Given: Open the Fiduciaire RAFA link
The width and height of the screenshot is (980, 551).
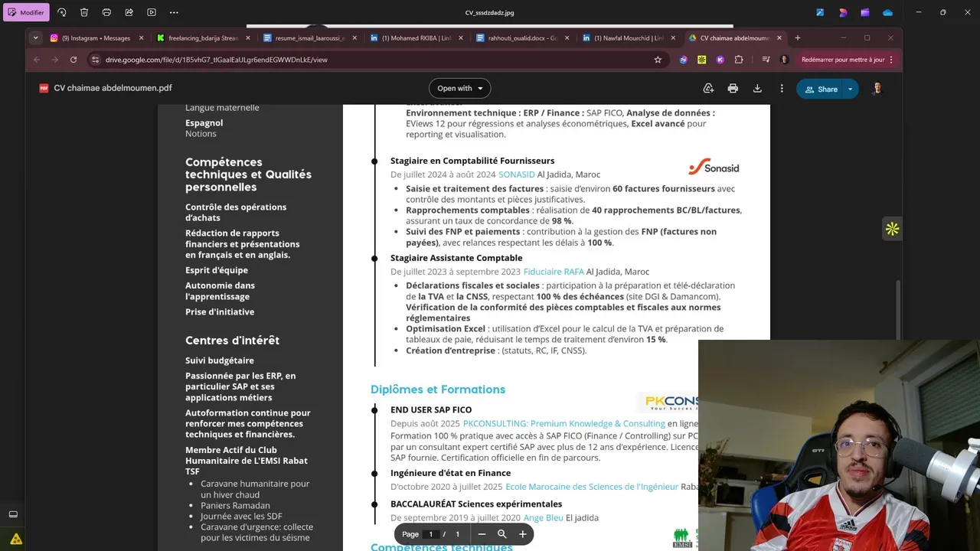Looking at the screenshot, I should coord(554,272).
